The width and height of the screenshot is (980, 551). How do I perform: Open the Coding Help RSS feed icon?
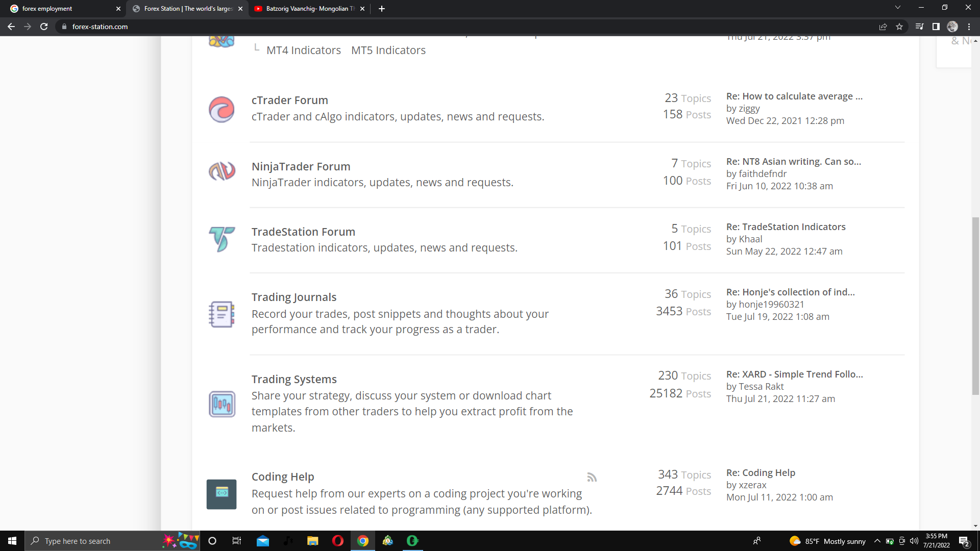click(x=592, y=478)
